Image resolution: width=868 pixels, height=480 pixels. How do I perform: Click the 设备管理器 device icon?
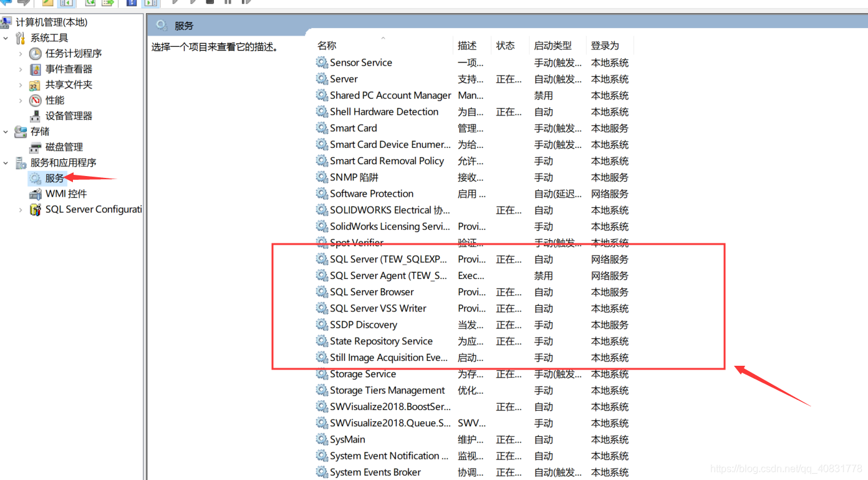click(x=36, y=116)
